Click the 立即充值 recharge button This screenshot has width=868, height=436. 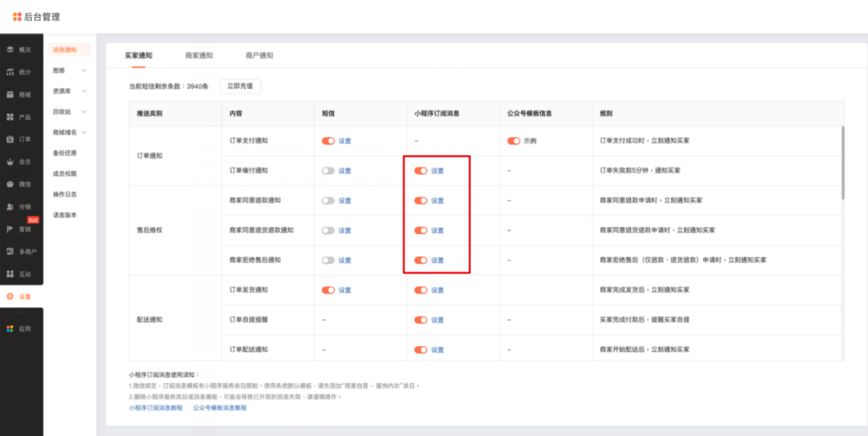(x=240, y=86)
